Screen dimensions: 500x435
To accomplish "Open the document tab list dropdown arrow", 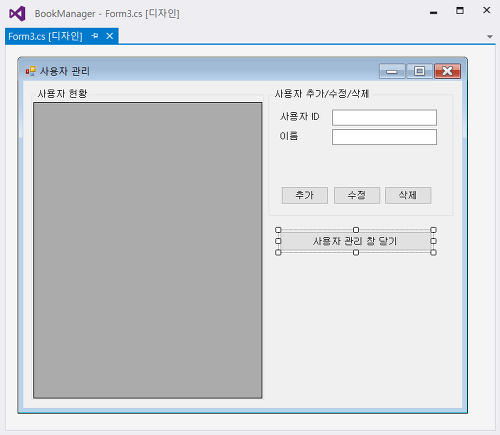I will tap(490, 36).
